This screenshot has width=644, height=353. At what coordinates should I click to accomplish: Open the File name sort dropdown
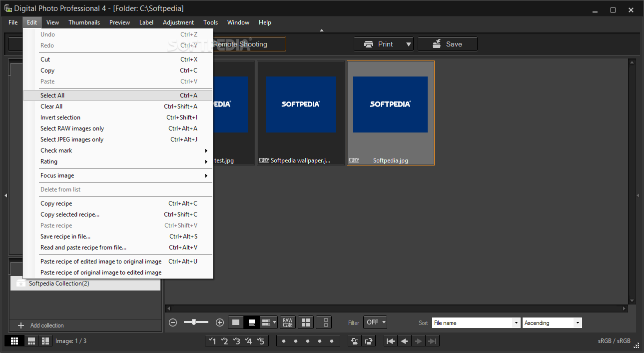coord(476,323)
